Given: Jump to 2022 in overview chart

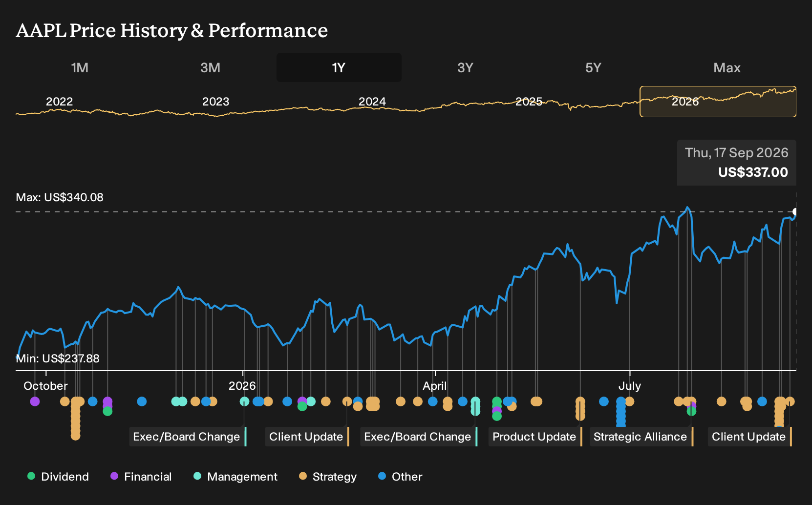Looking at the screenshot, I should tap(59, 102).
